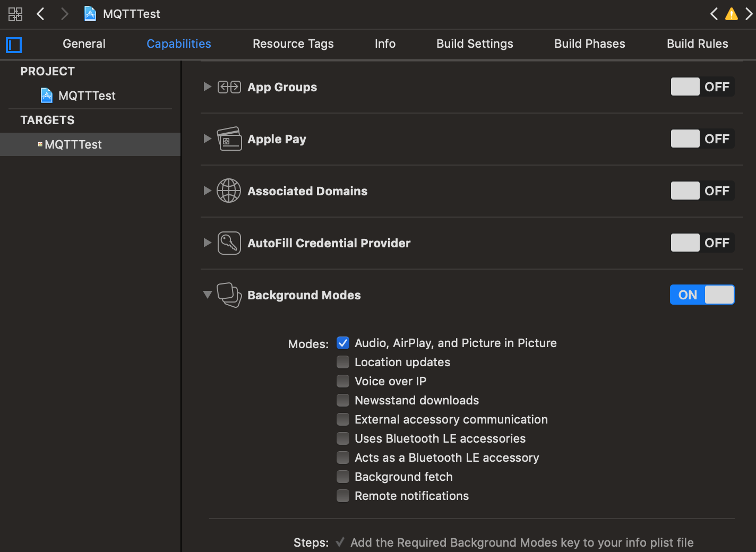Check the Remote notifications mode
The width and height of the screenshot is (756, 552).
coord(343,496)
